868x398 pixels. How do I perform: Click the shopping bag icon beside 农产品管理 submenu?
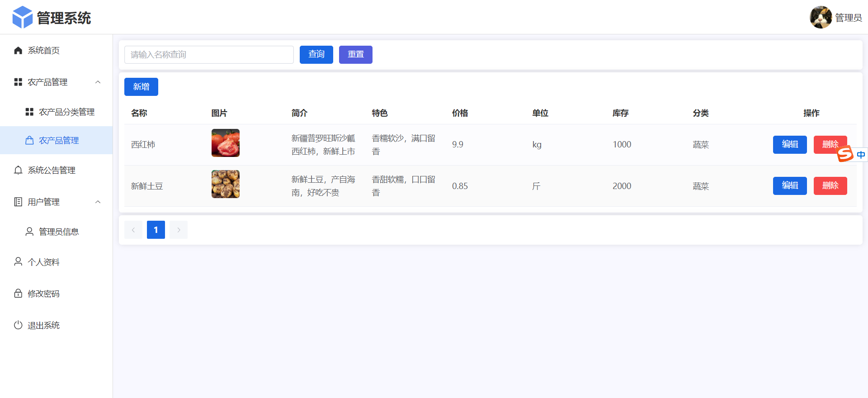[x=29, y=140]
